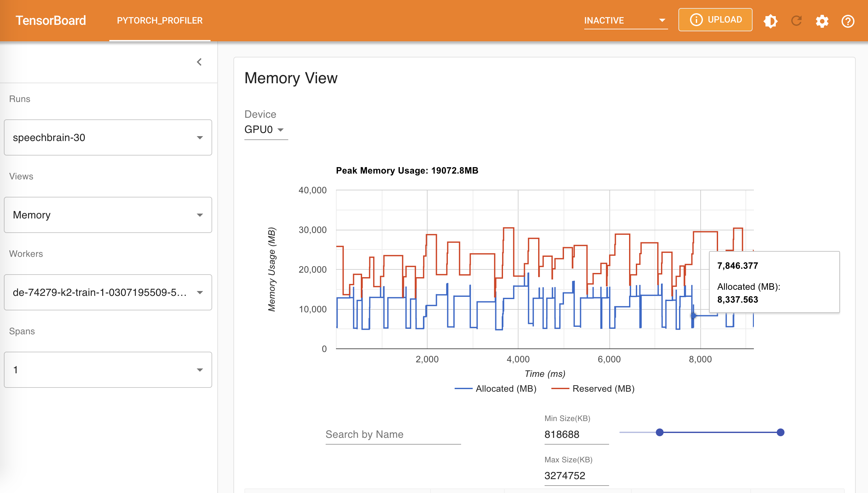Click the Max Size(KB) input field
The height and width of the screenshot is (493, 868).
576,476
